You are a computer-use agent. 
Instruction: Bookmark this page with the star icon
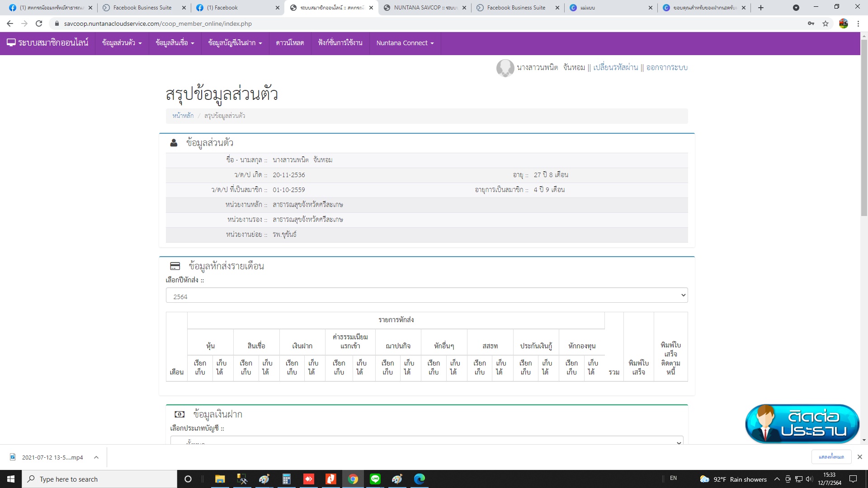(826, 23)
